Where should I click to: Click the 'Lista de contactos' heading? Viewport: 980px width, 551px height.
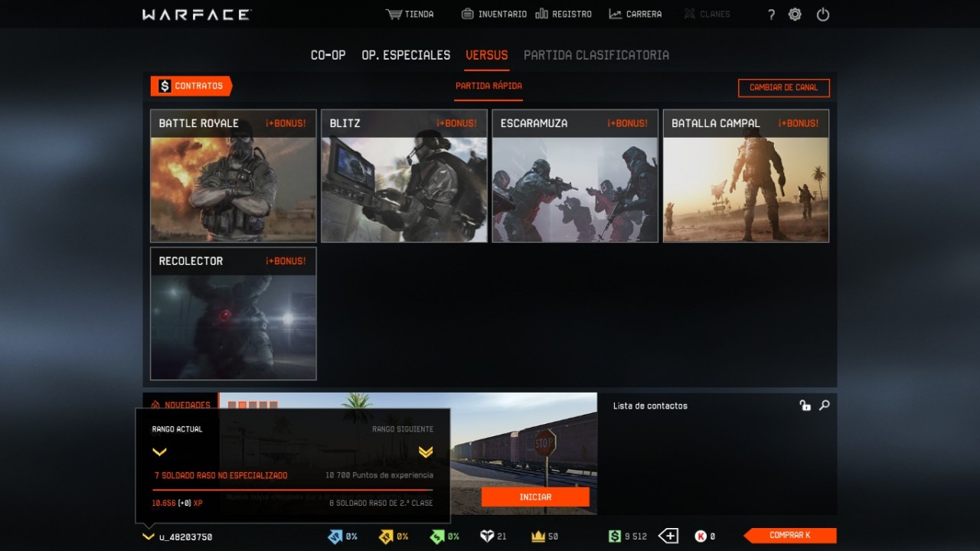[x=650, y=406]
